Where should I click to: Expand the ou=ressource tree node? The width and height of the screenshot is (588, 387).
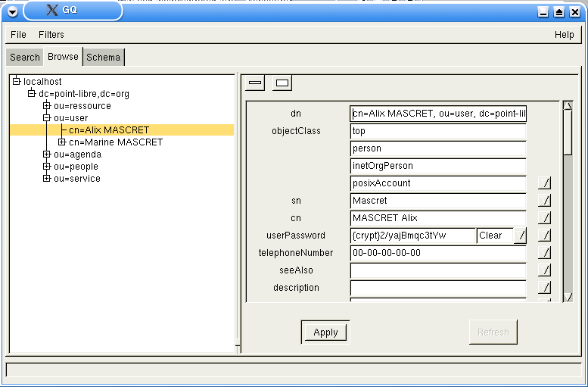[47, 106]
